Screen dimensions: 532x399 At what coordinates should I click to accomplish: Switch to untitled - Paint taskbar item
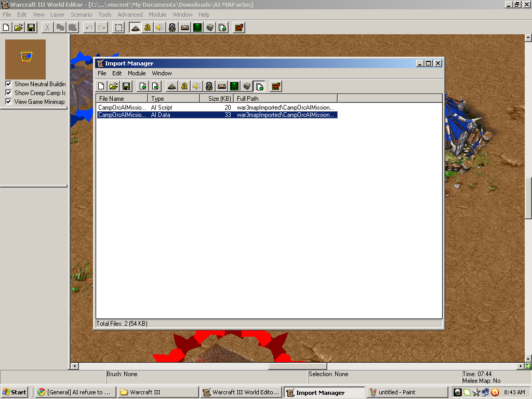click(x=407, y=392)
